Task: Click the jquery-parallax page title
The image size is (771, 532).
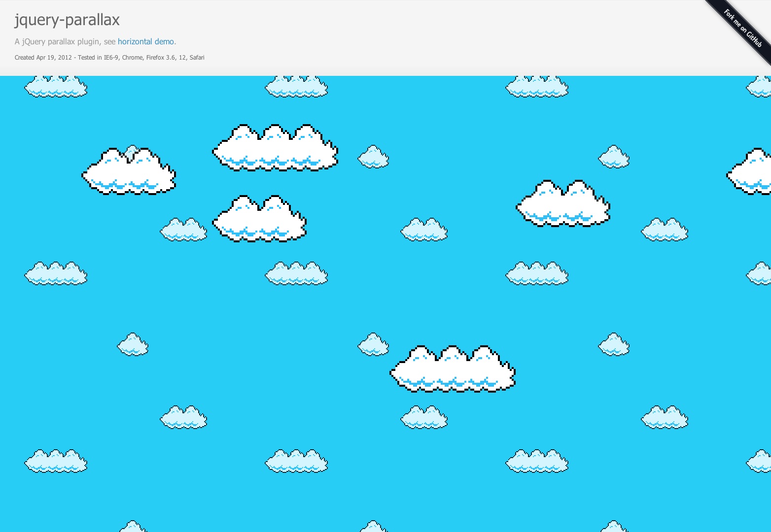Action: click(67, 20)
